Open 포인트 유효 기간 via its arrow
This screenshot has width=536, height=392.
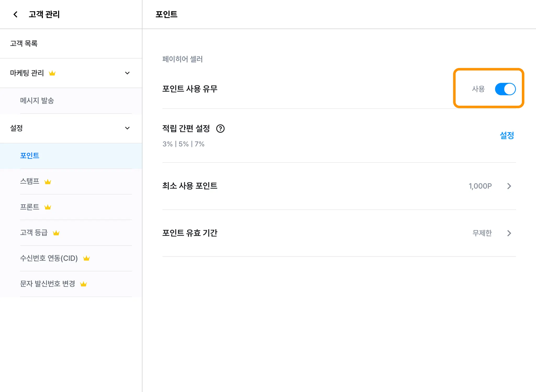click(509, 233)
